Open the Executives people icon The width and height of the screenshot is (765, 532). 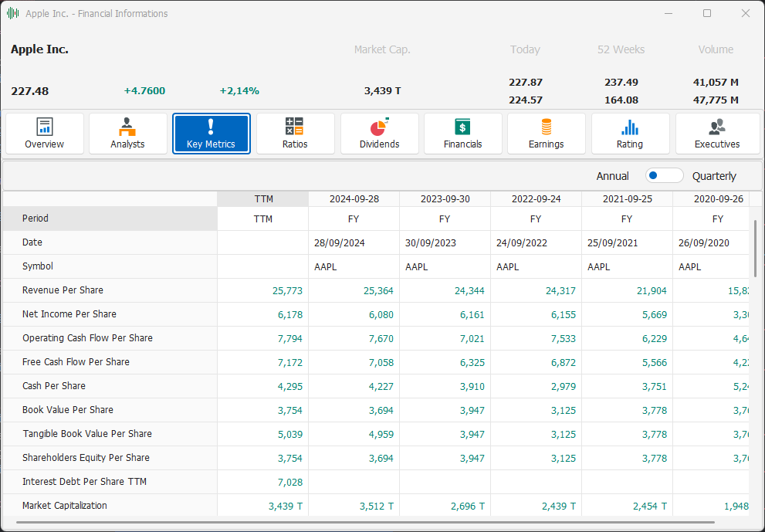pos(716,127)
